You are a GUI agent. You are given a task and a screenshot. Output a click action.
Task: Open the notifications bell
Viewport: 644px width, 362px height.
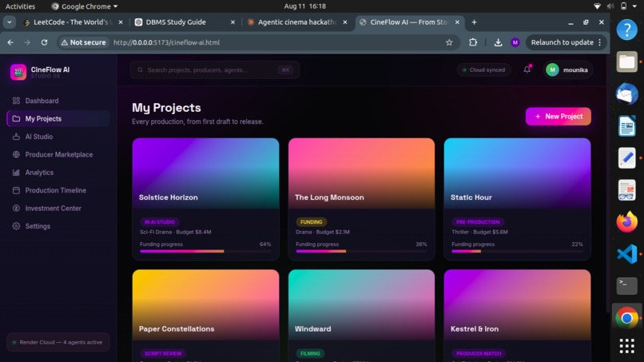coord(527,70)
